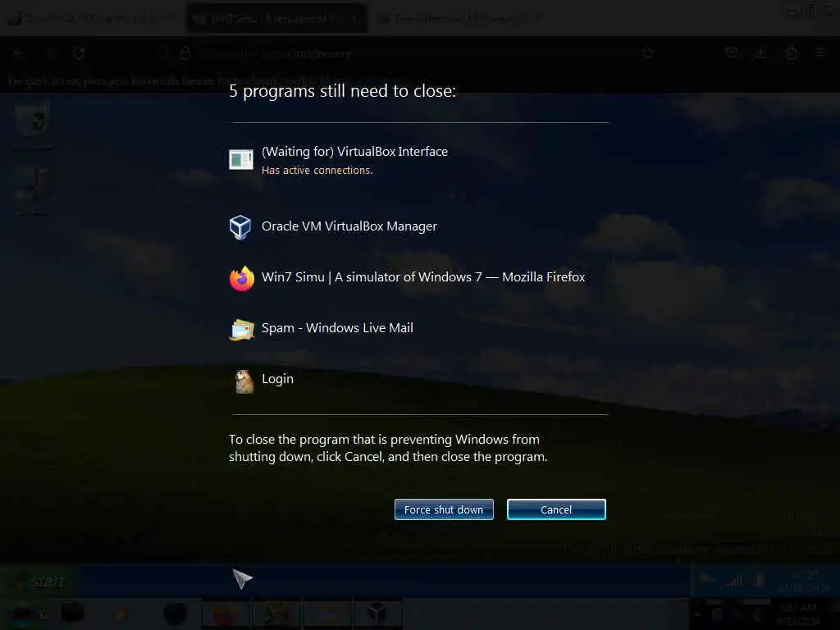Click the dimmed Win7 Simu browser tab
Viewport: 840px width, 630px height.
276,18
